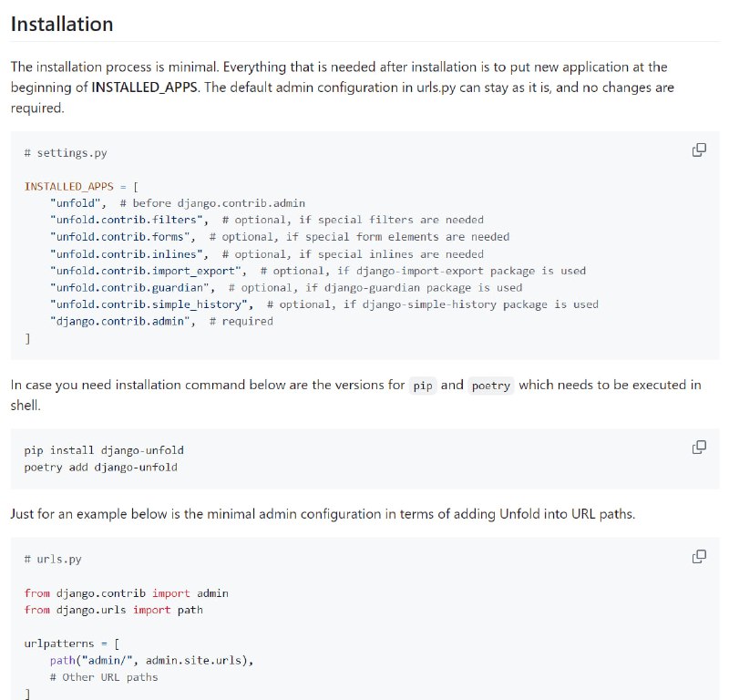Copy the pip install commands block

pos(699,447)
